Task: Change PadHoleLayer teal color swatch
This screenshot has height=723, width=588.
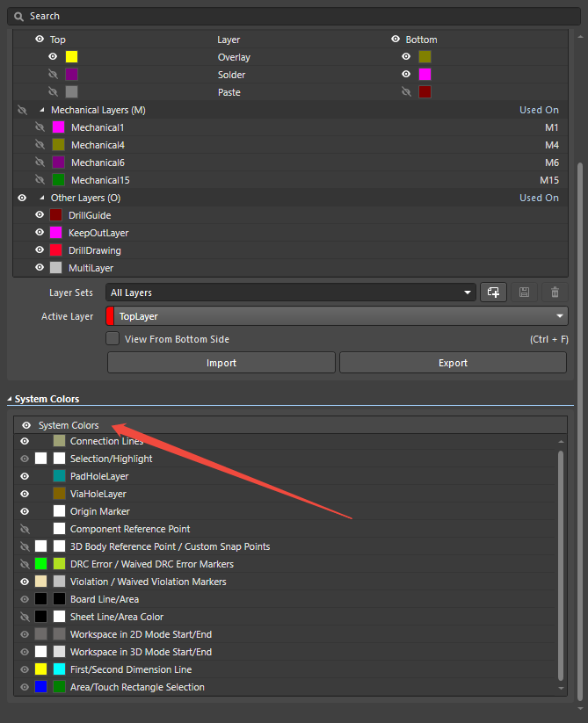Action: (59, 476)
